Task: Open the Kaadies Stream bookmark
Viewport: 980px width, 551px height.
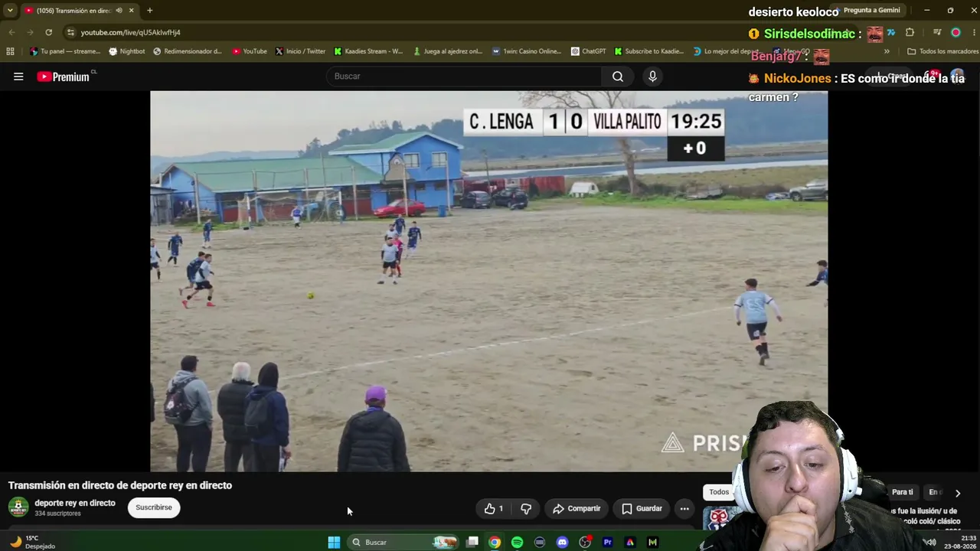Action: [x=368, y=51]
